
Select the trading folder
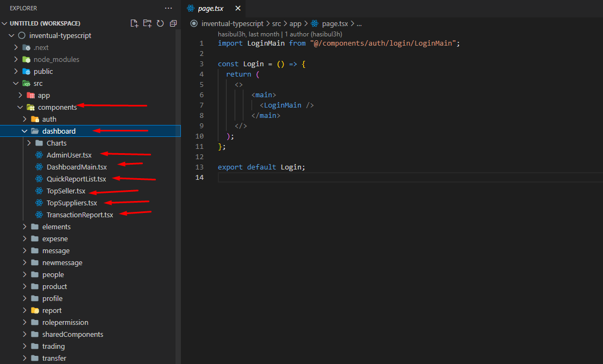[x=53, y=346]
